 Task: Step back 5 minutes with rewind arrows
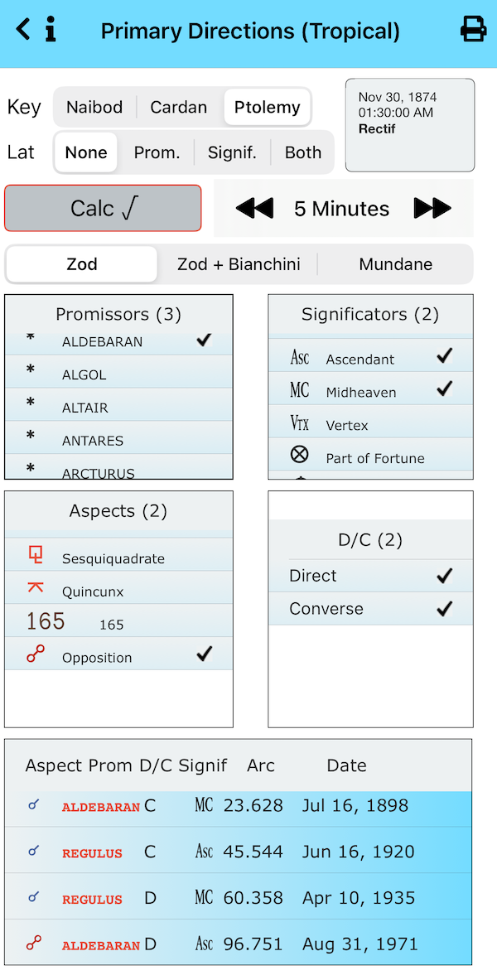(x=254, y=209)
